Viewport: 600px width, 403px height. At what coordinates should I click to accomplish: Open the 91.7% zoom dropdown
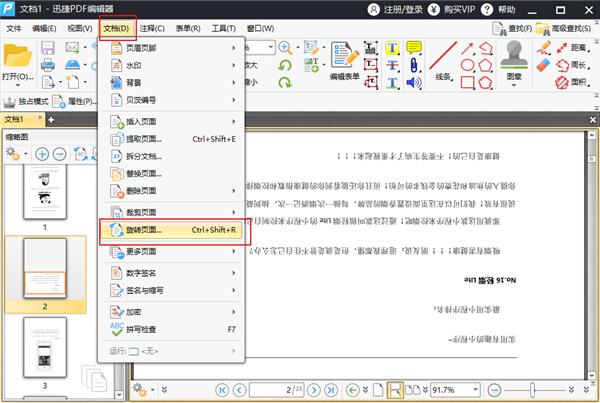point(475,390)
